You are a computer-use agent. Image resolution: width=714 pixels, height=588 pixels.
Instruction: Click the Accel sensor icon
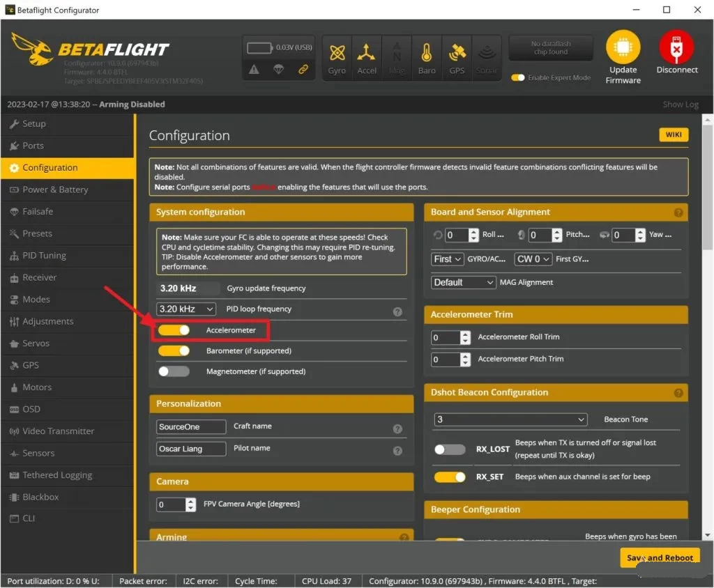[367, 59]
